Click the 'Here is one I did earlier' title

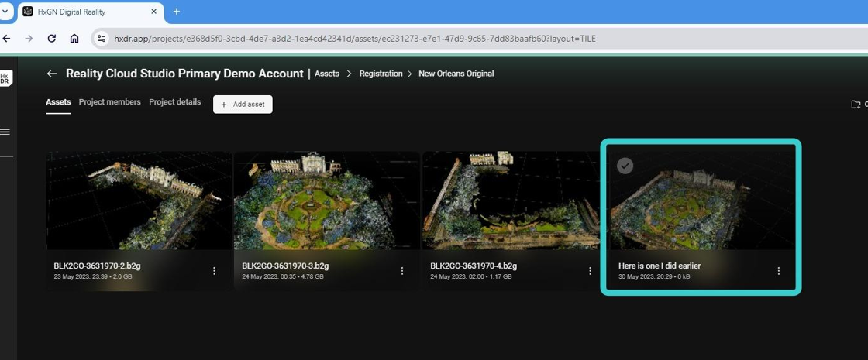pos(660,266)
